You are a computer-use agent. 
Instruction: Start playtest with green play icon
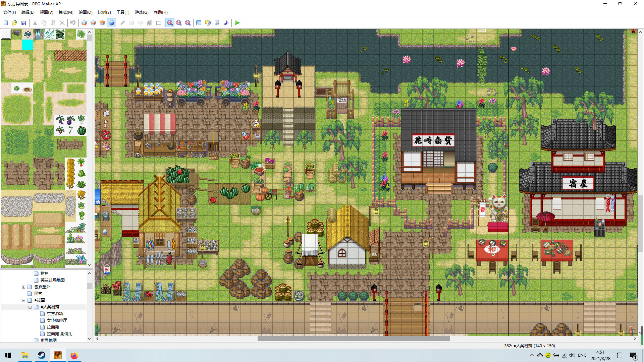click(x=237, y=23)
